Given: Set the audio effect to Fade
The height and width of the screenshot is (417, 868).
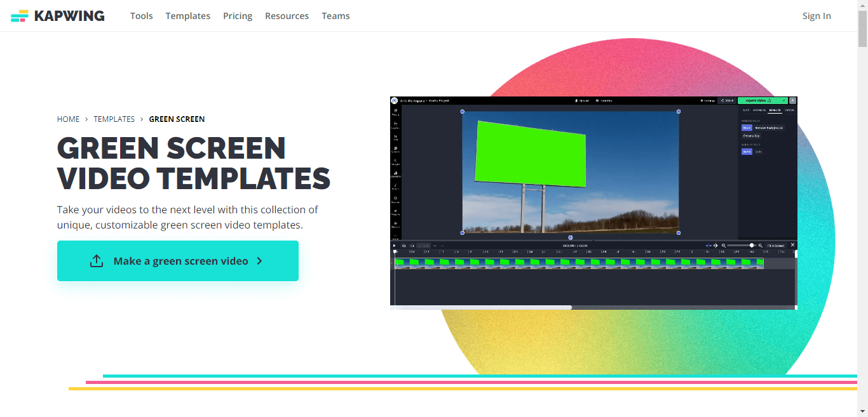Looking at the screenshot, I should 758,152.
